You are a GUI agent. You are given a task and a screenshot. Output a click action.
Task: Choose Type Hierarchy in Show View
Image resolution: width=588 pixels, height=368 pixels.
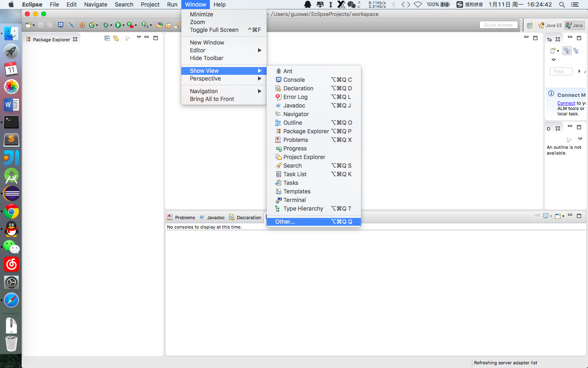(314, 209)
